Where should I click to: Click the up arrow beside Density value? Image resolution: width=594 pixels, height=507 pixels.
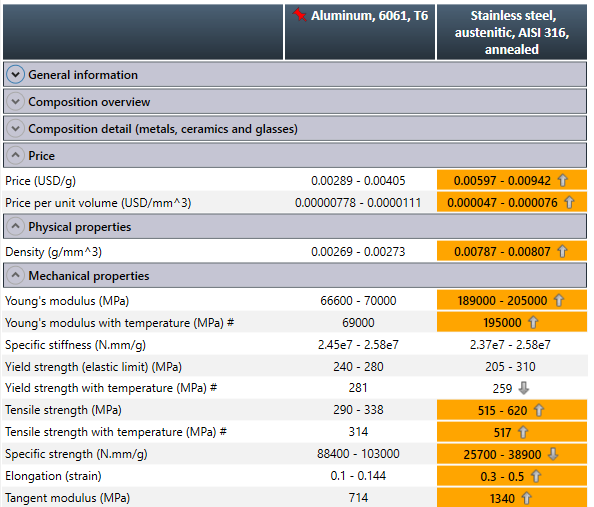pyautogui.click(x=563, y=251)
